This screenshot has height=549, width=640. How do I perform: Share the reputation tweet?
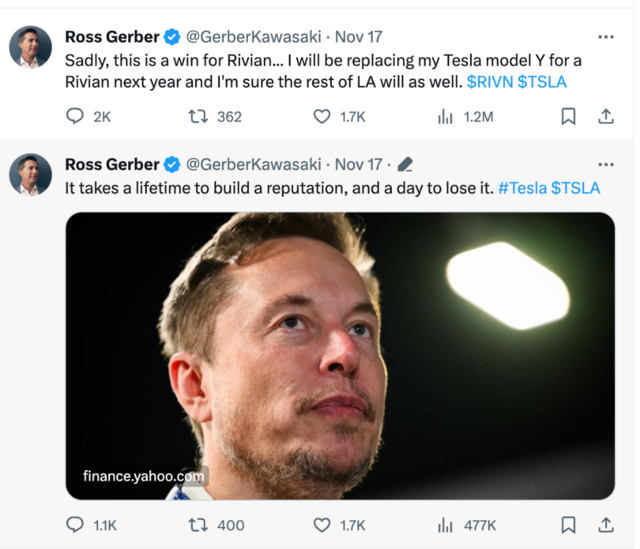(x=605, y=524)
